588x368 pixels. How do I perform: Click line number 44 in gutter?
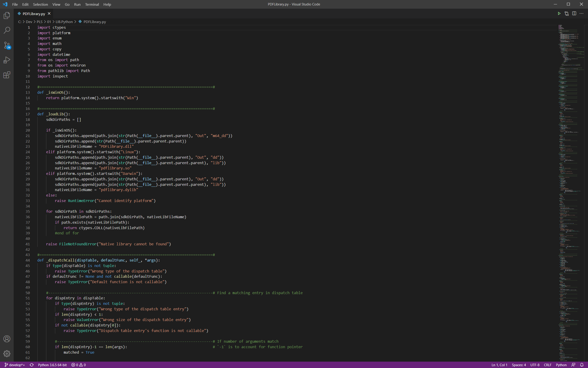28,260
